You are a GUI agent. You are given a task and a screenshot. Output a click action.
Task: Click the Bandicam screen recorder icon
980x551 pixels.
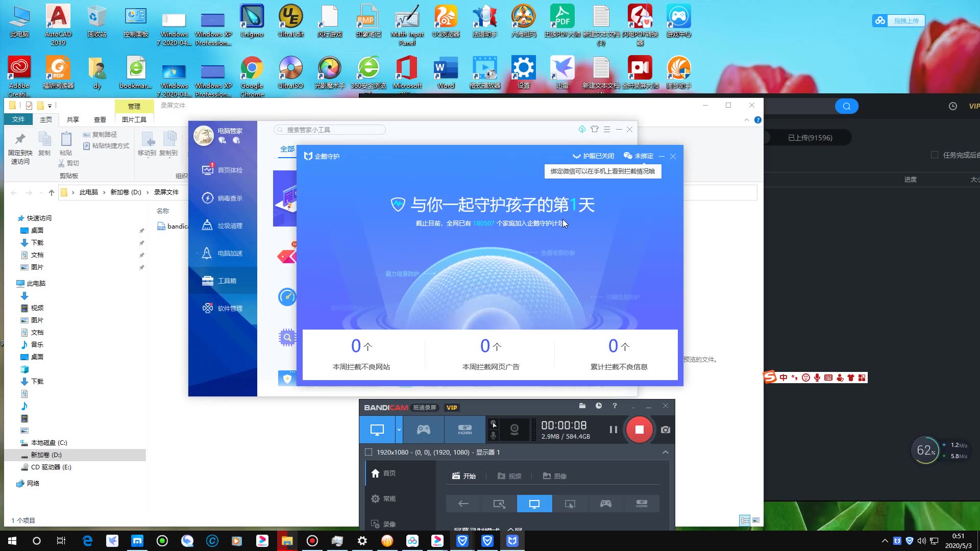[x=312, y=540]
